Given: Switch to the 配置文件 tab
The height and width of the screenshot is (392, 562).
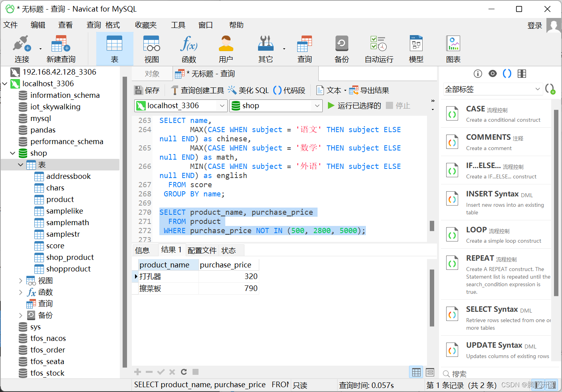Looking at the screenshot, I should 202,250.
